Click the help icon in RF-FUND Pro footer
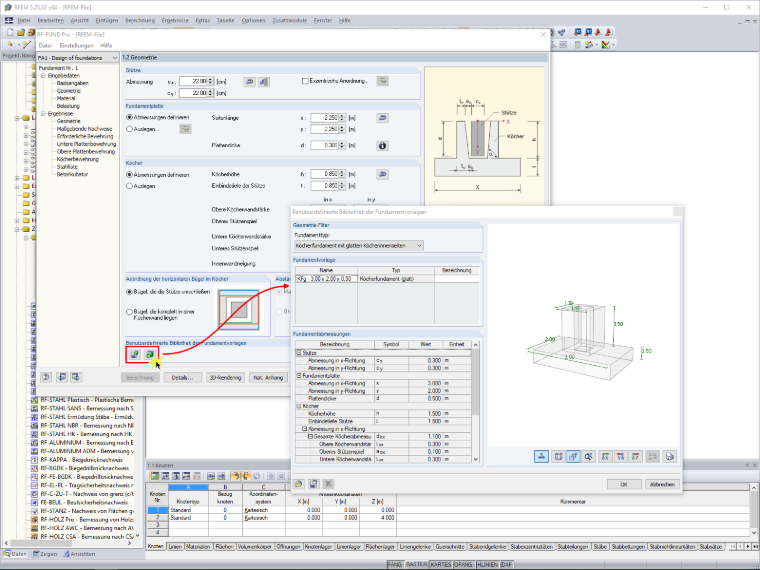The width and height of the screenshot is (760, 570). [x=46, y=377]
